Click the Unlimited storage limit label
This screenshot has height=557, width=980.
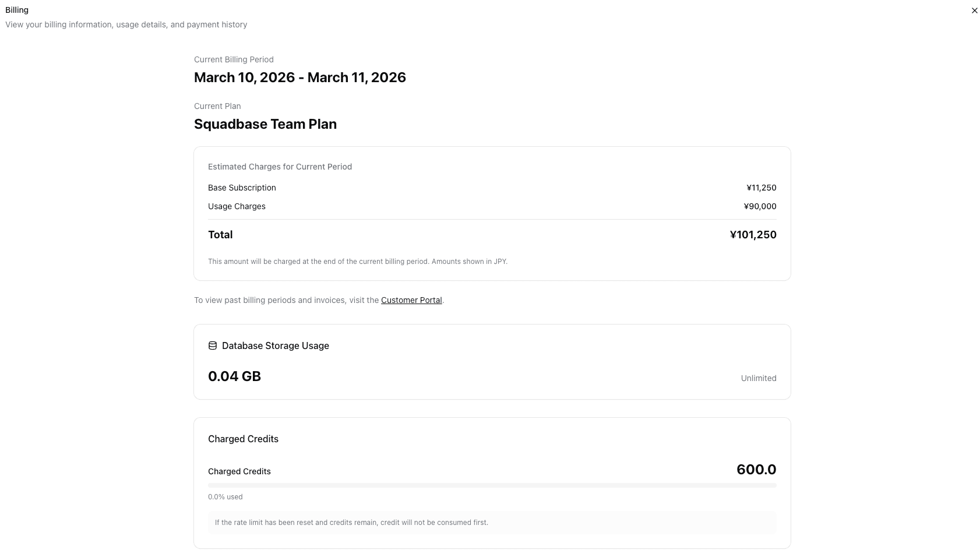[758, 378]
